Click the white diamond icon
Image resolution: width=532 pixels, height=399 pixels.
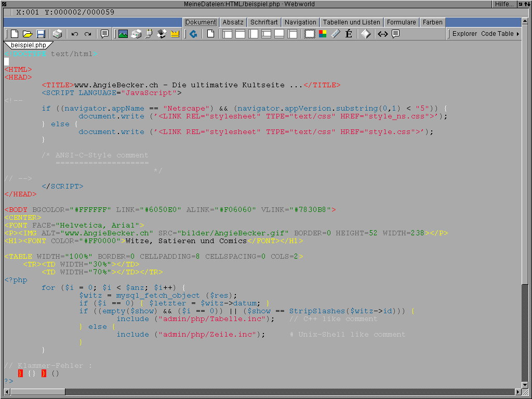click(366, 34)
